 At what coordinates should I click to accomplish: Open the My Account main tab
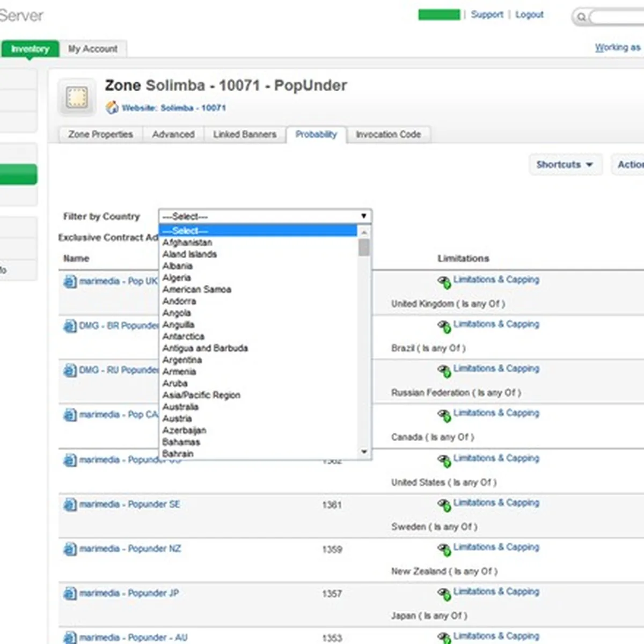[x=93, y=49]
